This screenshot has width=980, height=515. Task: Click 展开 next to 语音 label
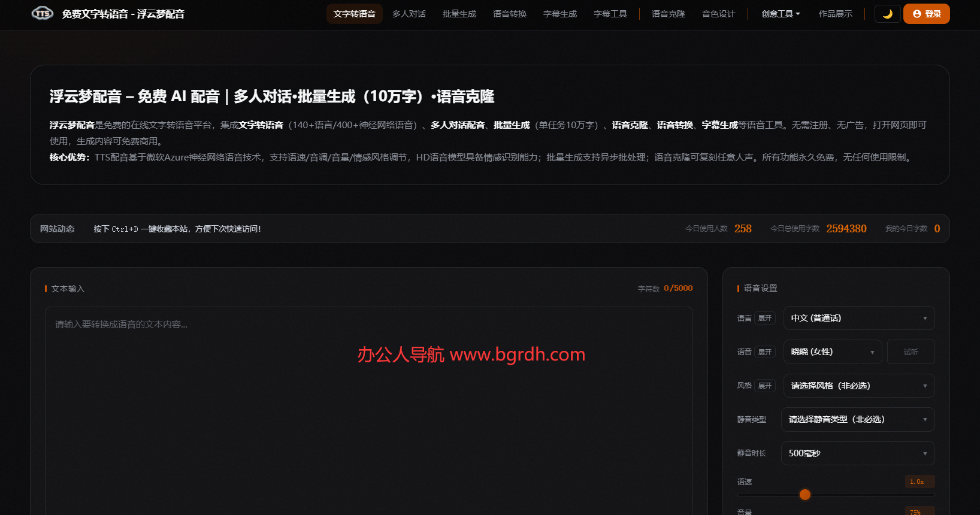[765, 352]
